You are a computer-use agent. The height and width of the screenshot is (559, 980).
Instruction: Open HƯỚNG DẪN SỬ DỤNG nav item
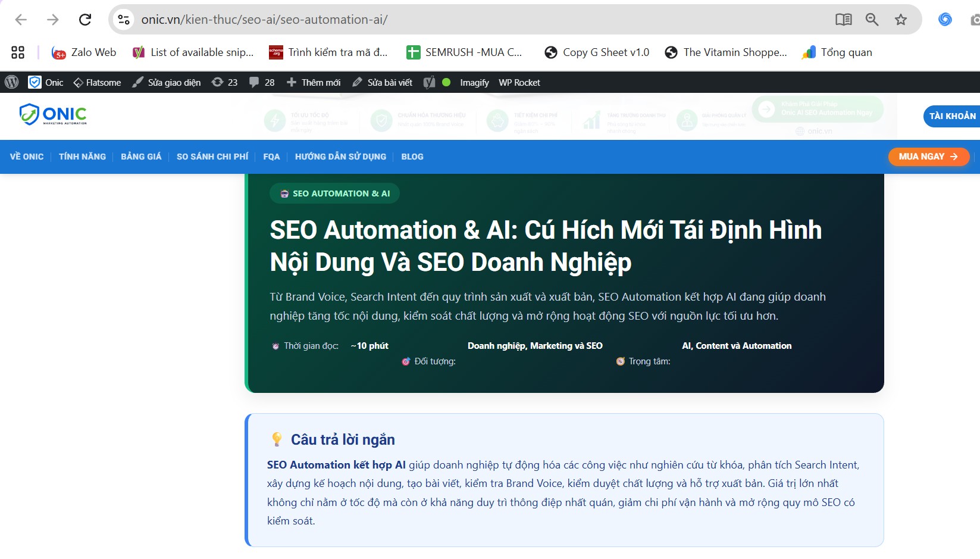click(340, 157)
